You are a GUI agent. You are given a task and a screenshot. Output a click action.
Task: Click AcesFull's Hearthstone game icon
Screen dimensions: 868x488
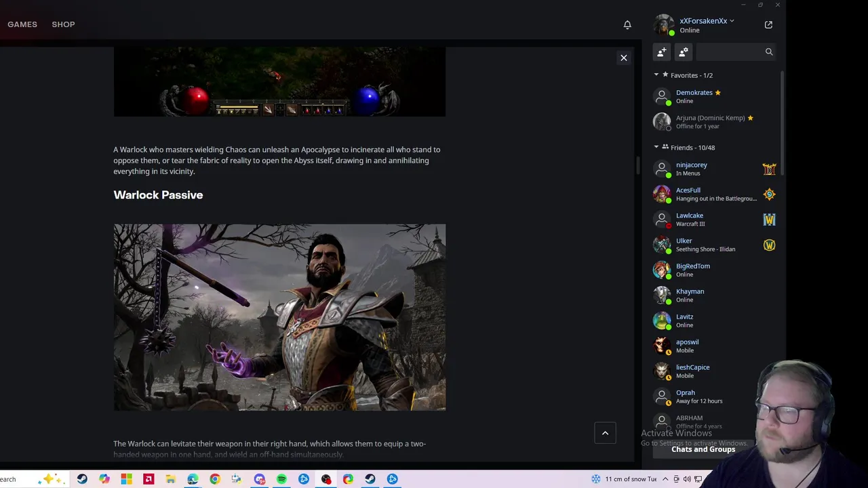[x=769, y=195]
